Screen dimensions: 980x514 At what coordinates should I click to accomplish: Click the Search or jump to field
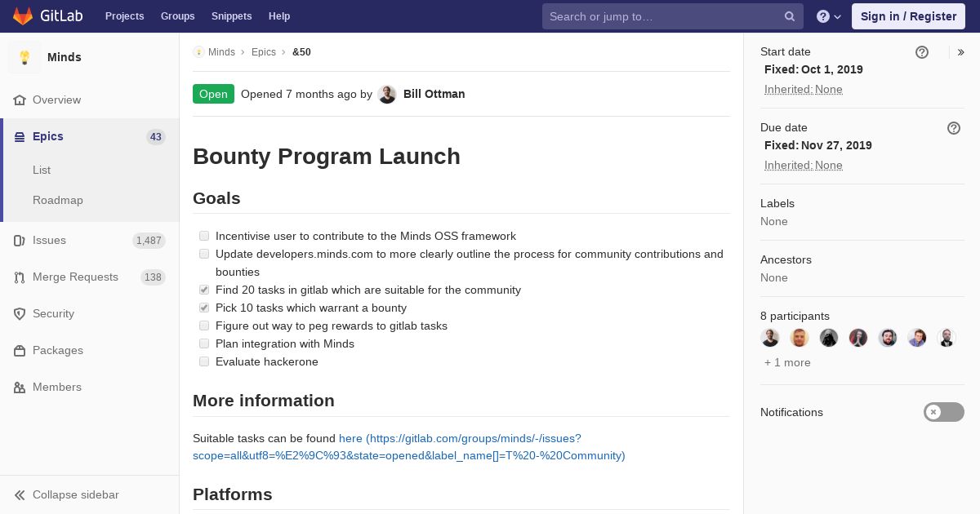point(673,16)
